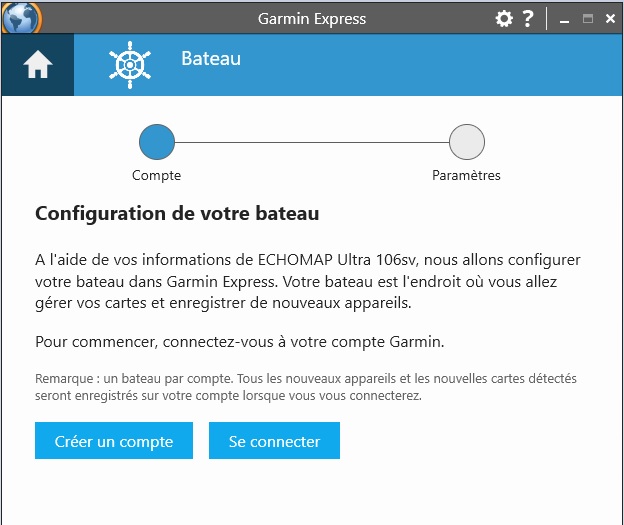The image size is (624, 525).
Task: Select the blue Compte step circle
Action: pos(157,142)
